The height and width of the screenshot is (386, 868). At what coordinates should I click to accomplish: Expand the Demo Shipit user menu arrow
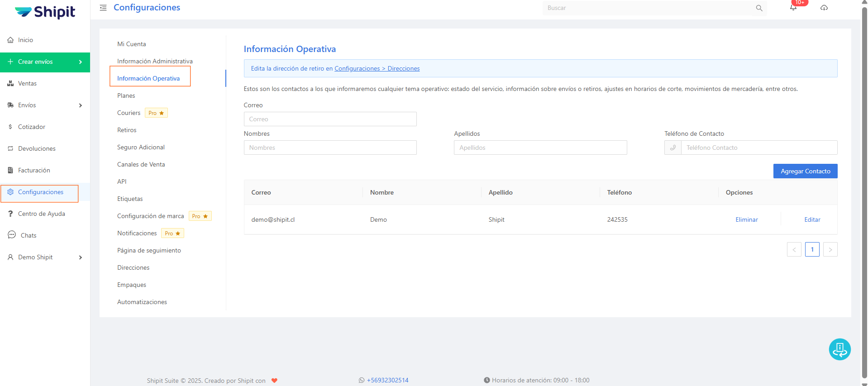[x=81, y=257]
